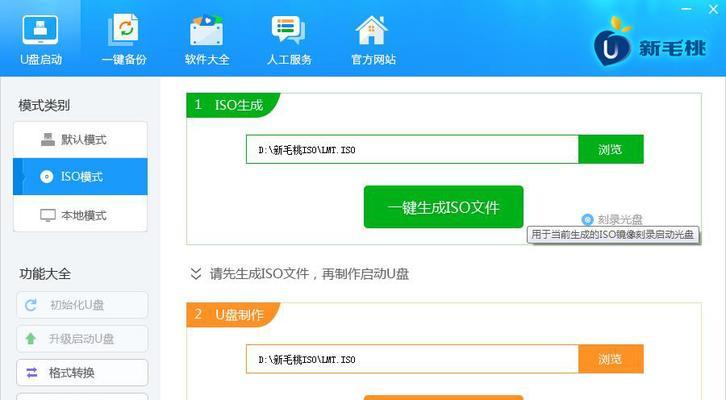Open the 人工服务 chat icon
The height and width of the screenshot is (400, 726).
pyautogui.click(x=288, y=30)
